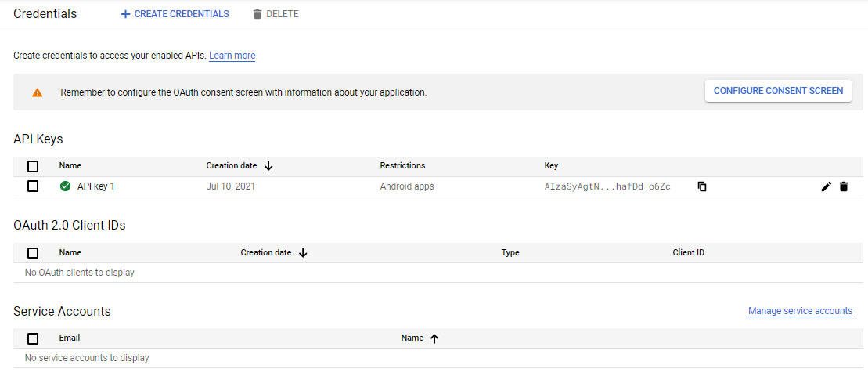
Task: Click the orange warning triangle icon
Action: [38, 92]
